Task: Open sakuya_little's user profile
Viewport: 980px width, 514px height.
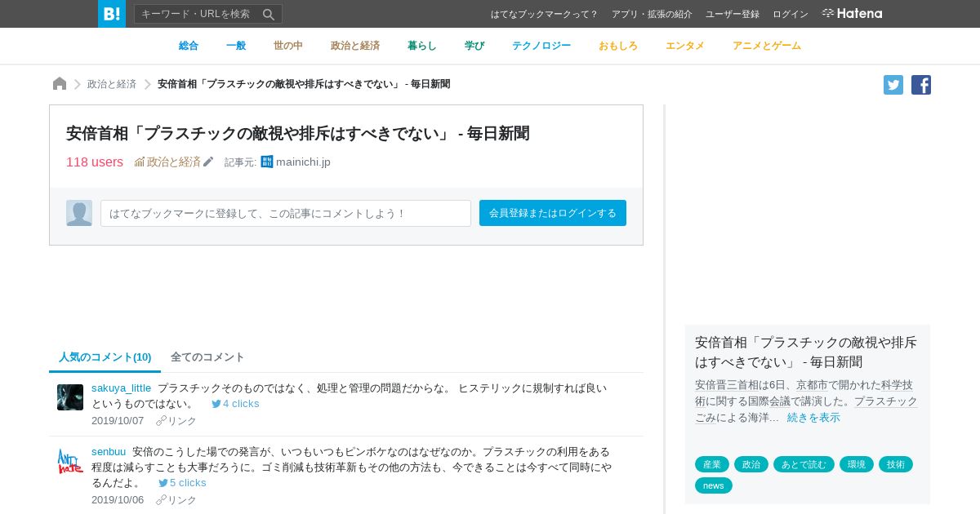Action: tap(121, 388)
